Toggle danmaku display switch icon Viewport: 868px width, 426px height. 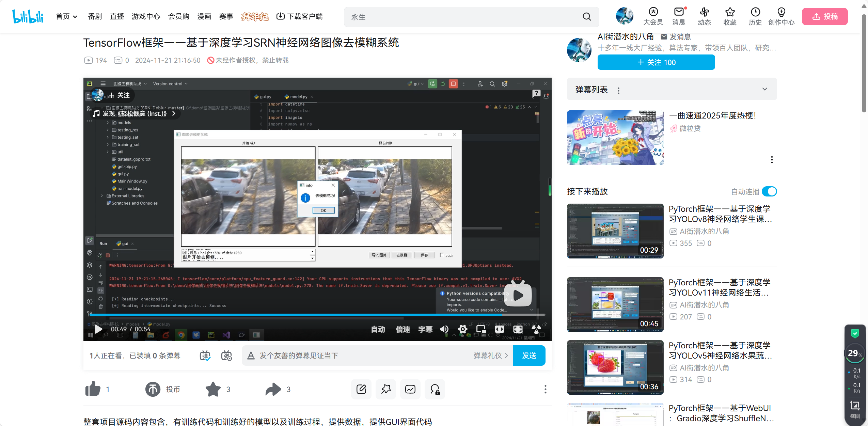click(205, 356)
